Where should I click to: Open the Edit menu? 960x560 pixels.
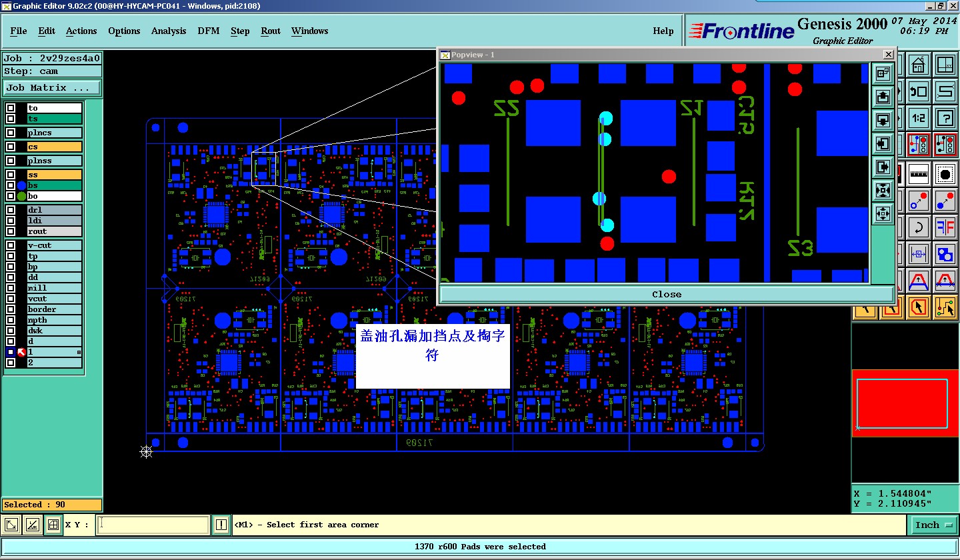[x=47, y=31]
